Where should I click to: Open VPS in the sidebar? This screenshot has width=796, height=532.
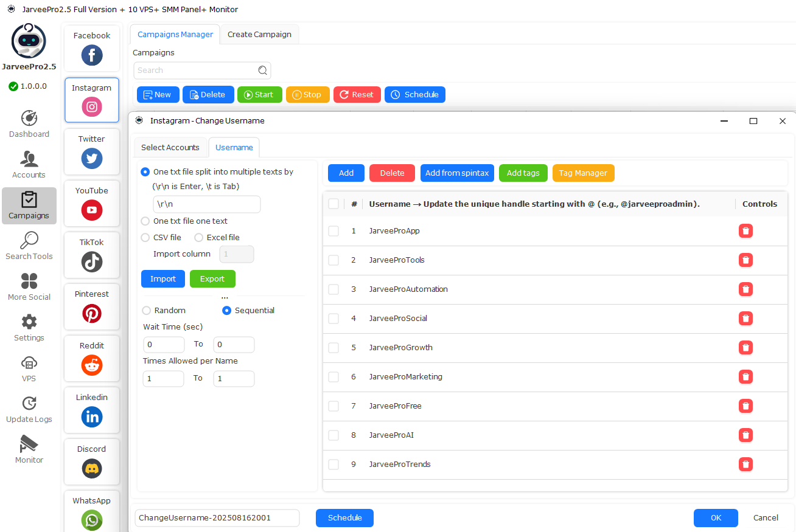(x=29, y=368)
